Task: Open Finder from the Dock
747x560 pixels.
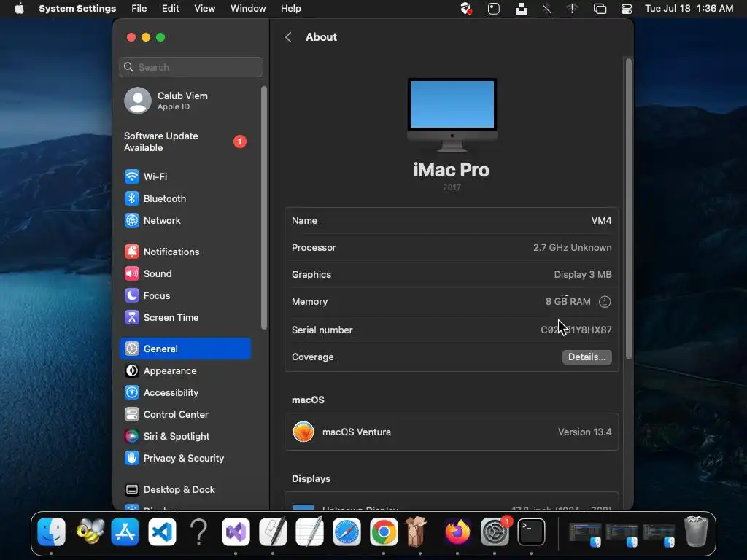Action: click(x=52, y=532)
